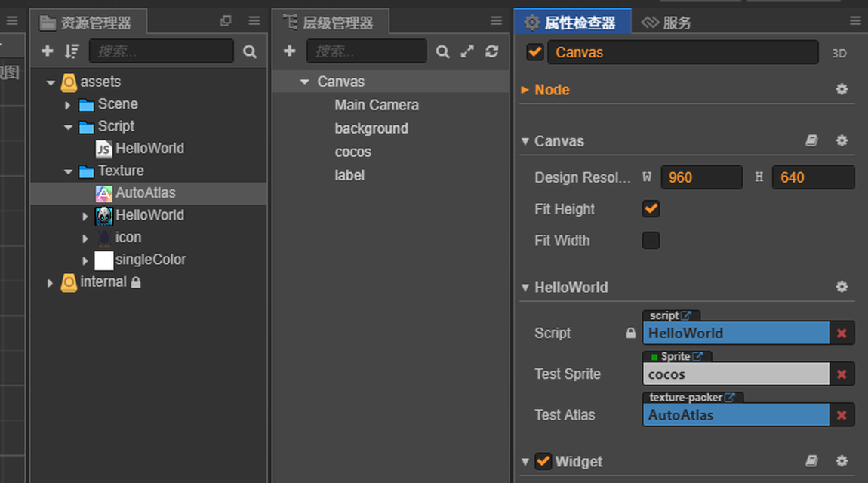Toggle the Widget component checkbox
The height and width of the screenshot is (483, 868).
point(543,461)
